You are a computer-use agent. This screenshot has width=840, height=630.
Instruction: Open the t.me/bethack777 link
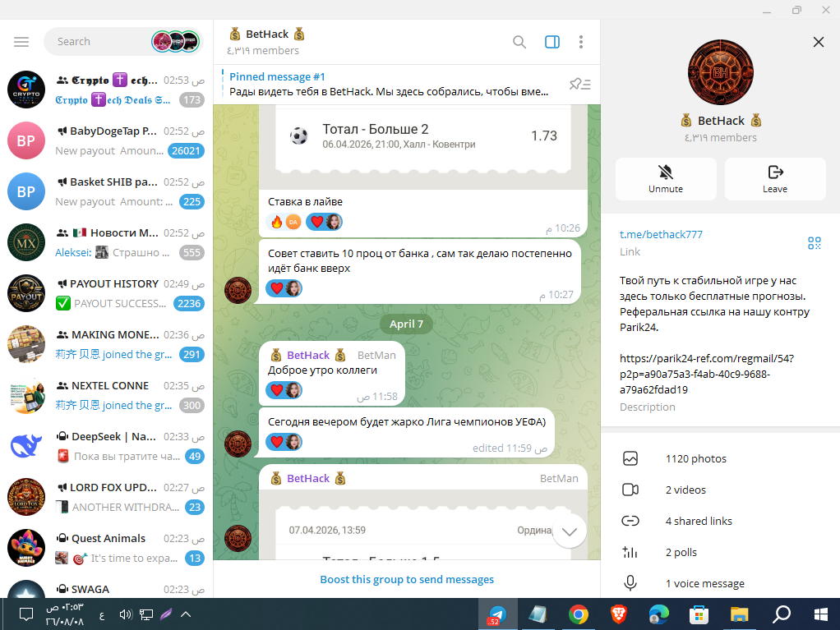(x=661, y=234)
